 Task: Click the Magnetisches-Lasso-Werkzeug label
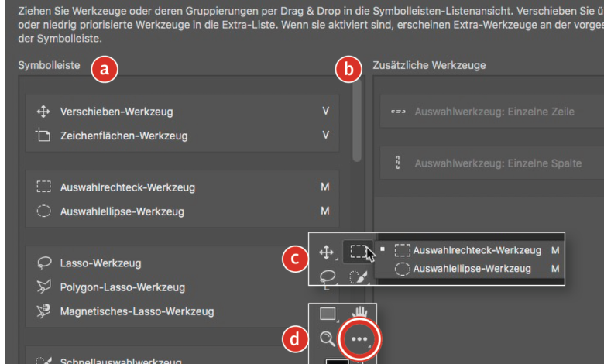coord(137,311)
